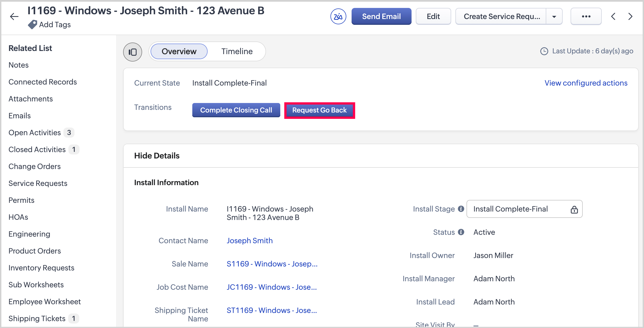This screenshot has width=644, height=328.
Task: Click the Status info icon
Action: click(x=461, y=232)
